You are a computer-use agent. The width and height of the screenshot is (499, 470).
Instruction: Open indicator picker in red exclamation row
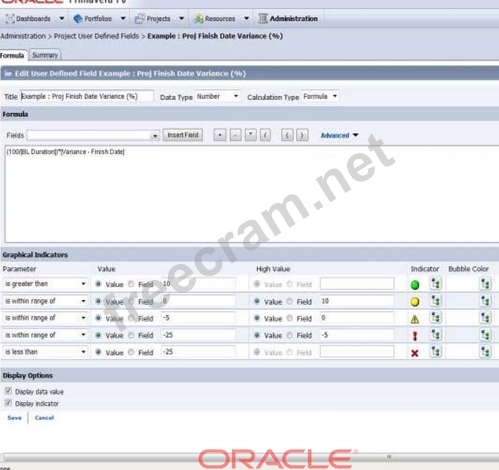[435, 335]
